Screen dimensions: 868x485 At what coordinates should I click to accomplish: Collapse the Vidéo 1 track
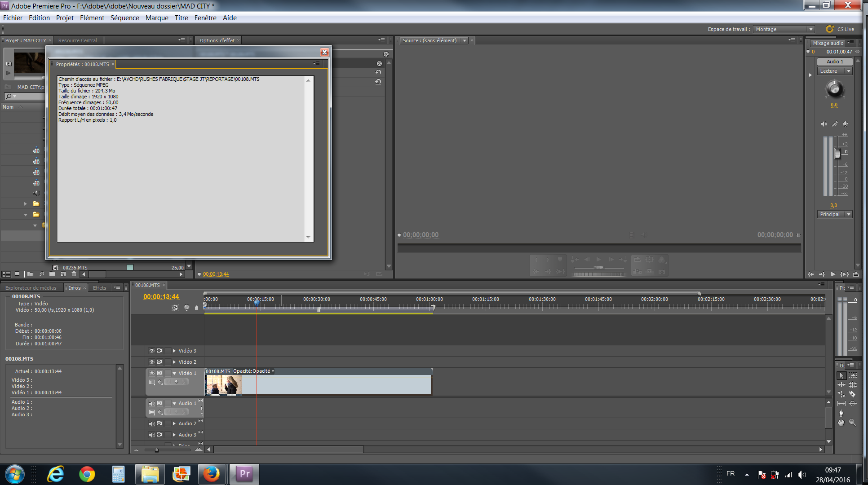click(x=174, y=373)
